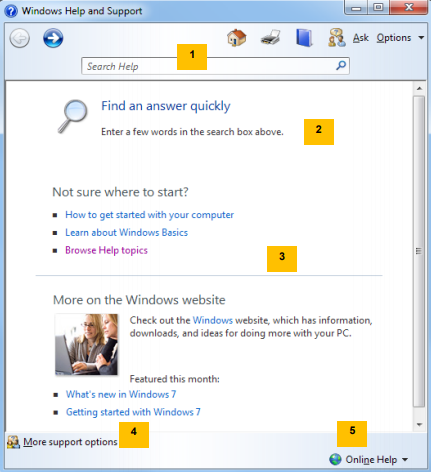431x472 pixels.
Task: Follow the 'Windows' website link
Action: [x=213, y=320]
